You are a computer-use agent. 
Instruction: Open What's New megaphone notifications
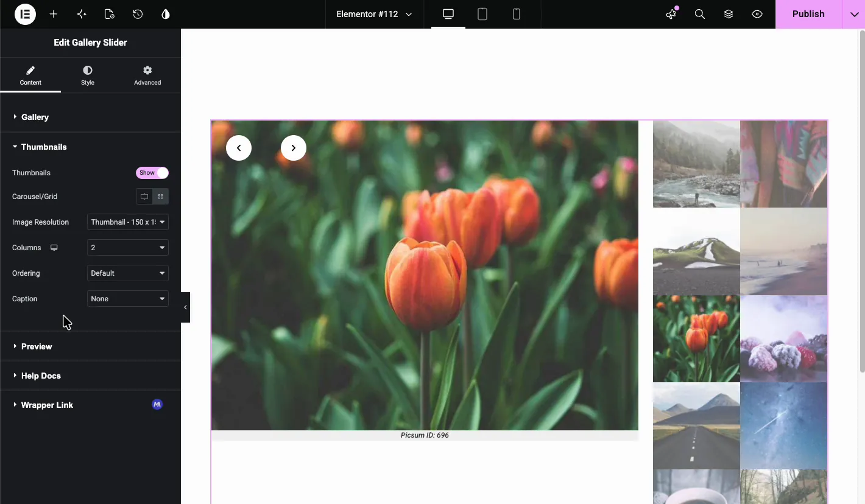point(671,14)
